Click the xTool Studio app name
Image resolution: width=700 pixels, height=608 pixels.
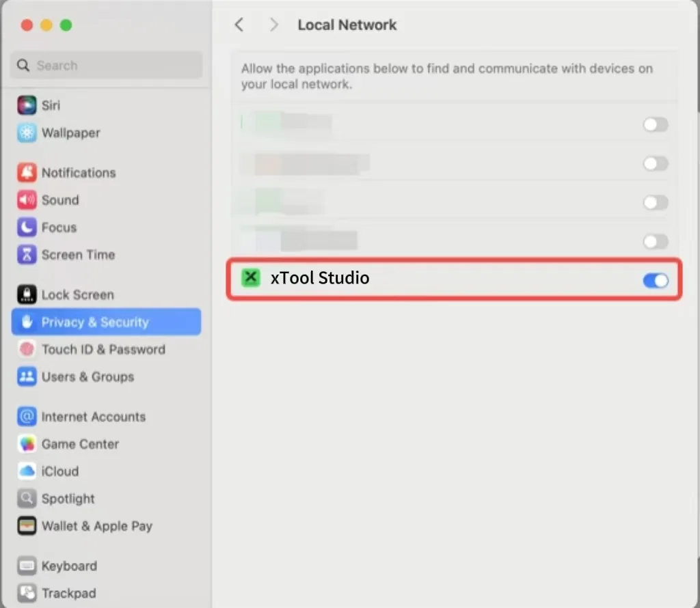point(320,277)
